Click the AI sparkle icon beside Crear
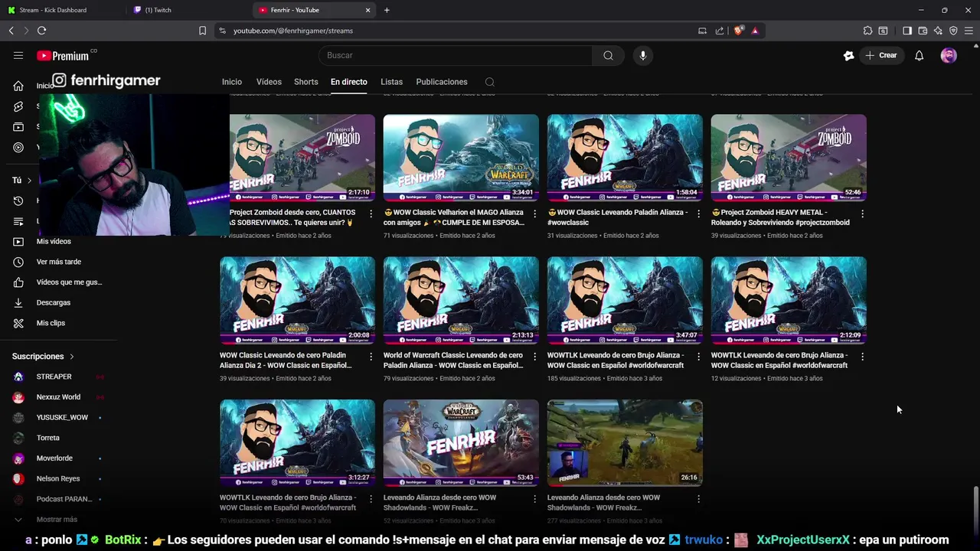980x551 pixels. coord(848,55)
